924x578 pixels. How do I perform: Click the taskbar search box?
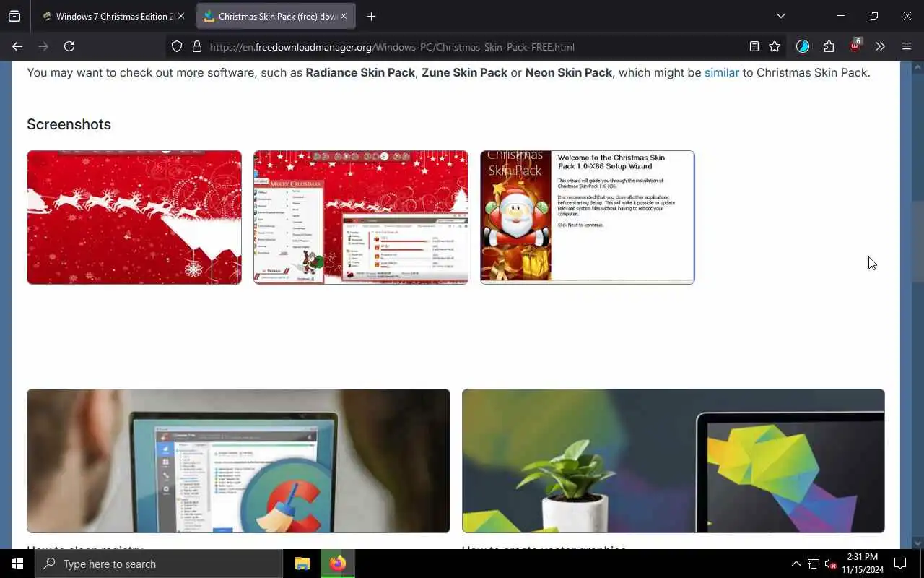pos(159,564)
